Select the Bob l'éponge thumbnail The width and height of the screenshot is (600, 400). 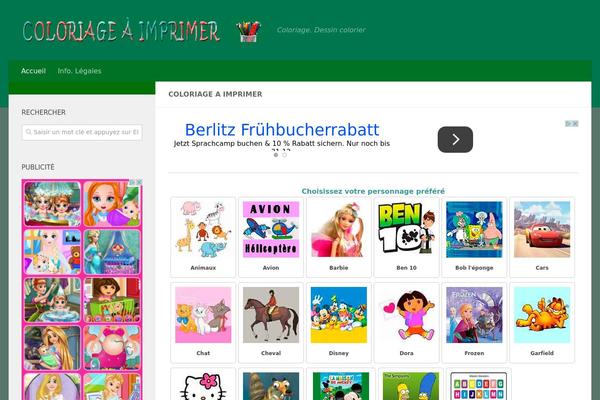point(474,230)
